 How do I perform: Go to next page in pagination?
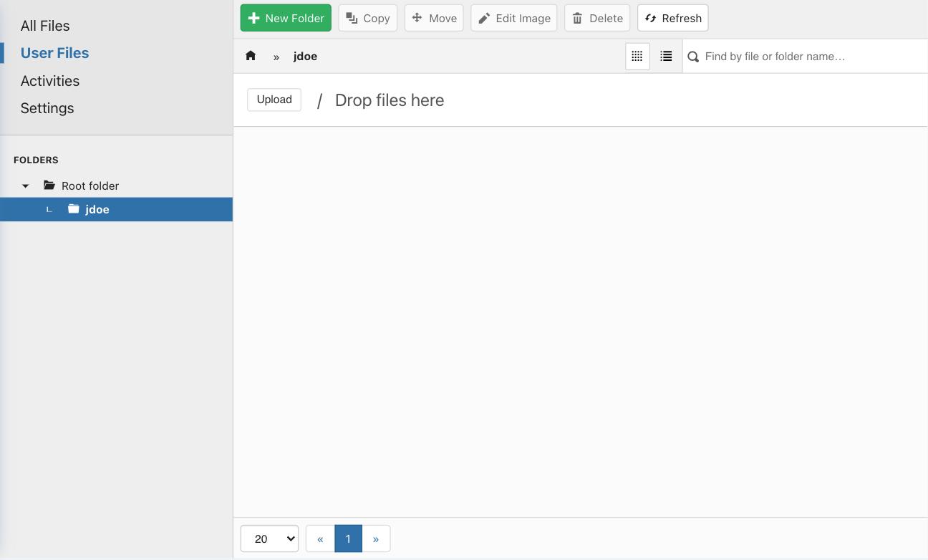pyautogui.click(x=376, y=539)
